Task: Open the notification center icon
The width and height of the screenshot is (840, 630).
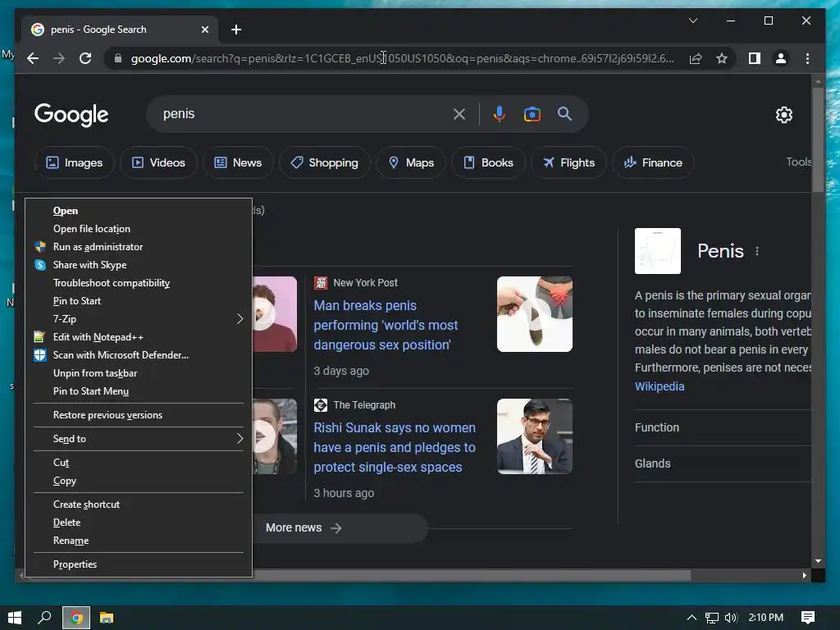Action: (808, 618)
